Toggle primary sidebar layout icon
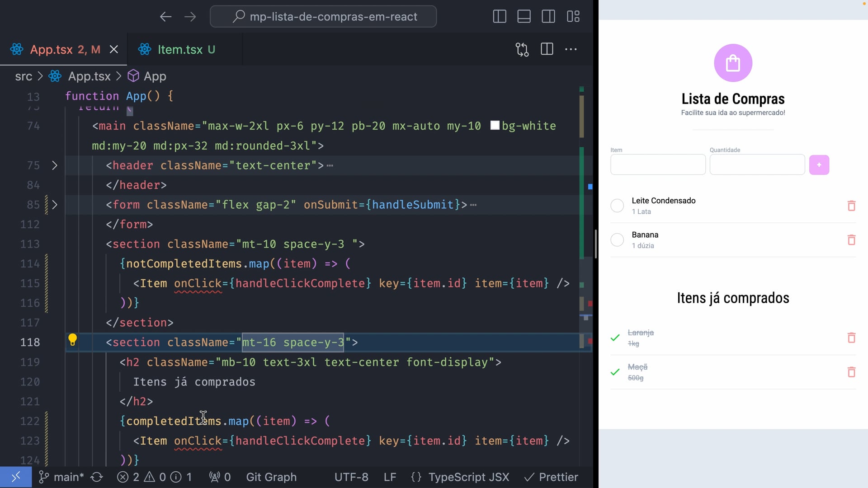Viewport: 868px width, 488px height. coord(499,17)
